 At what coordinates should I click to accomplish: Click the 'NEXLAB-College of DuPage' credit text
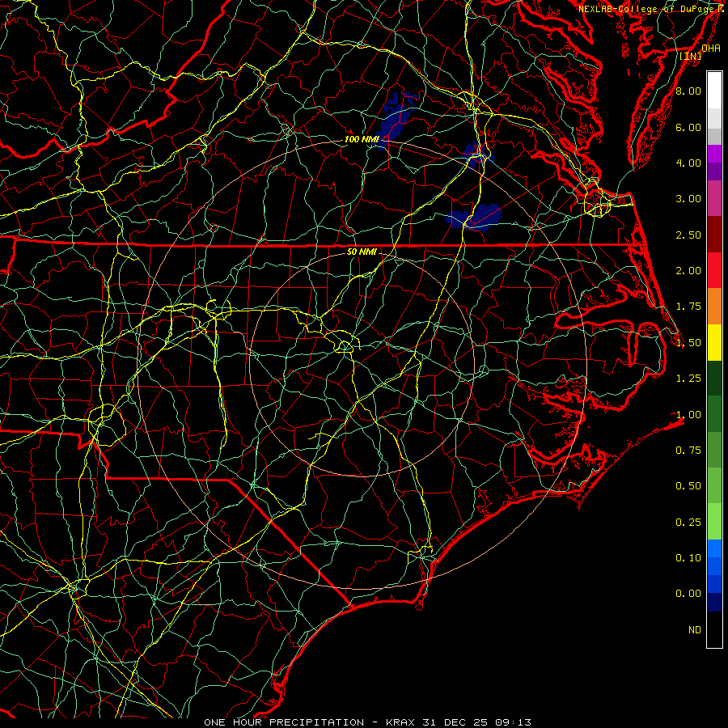pos(647,9)
